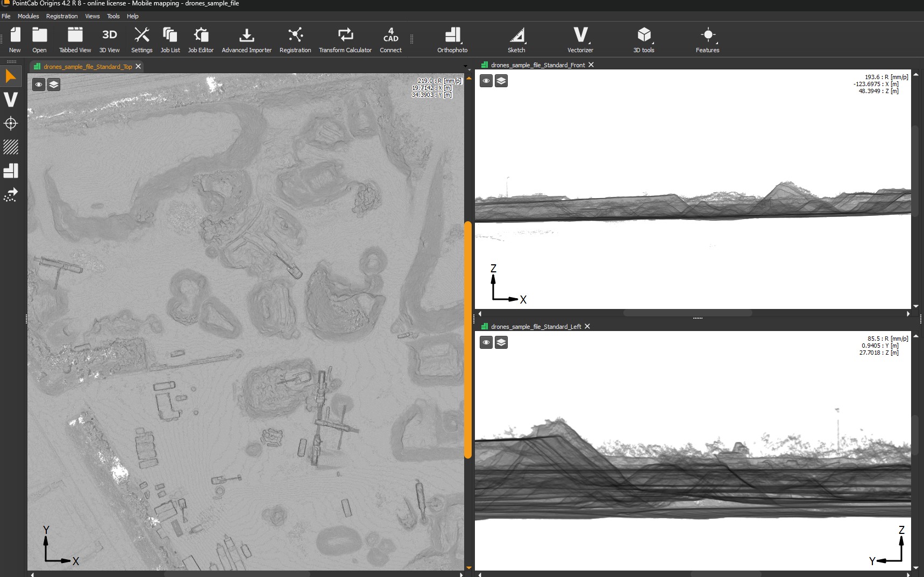Viewport: 924px width, 577px height.
Task: Toggle eye visibility in Left view
Action: click(486, 342)
